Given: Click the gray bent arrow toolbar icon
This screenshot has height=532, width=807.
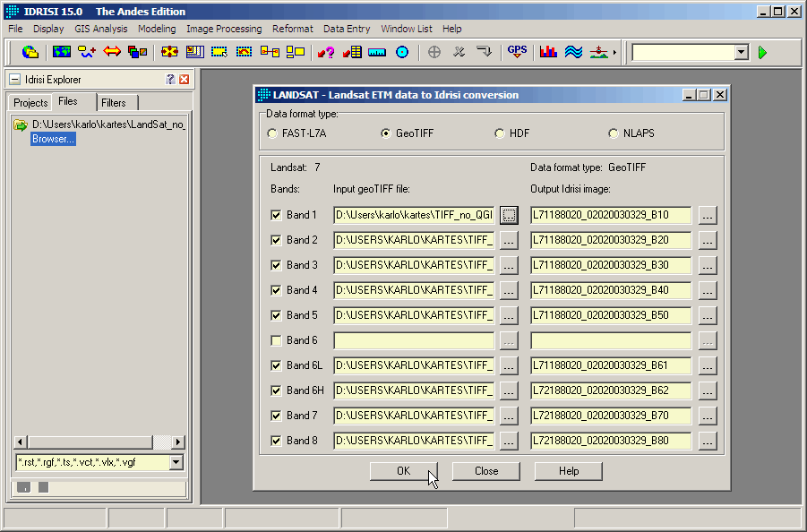Looking at the screenshot, I should tap(484, 52).
